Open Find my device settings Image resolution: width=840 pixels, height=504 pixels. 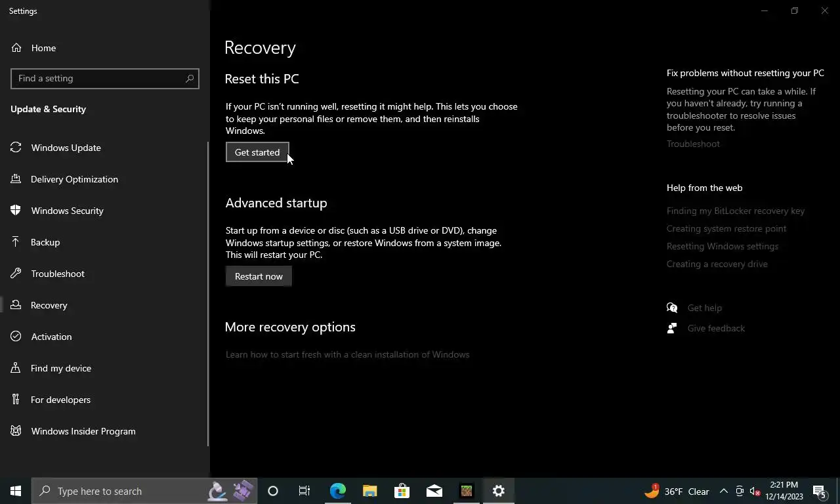point(105,368)
